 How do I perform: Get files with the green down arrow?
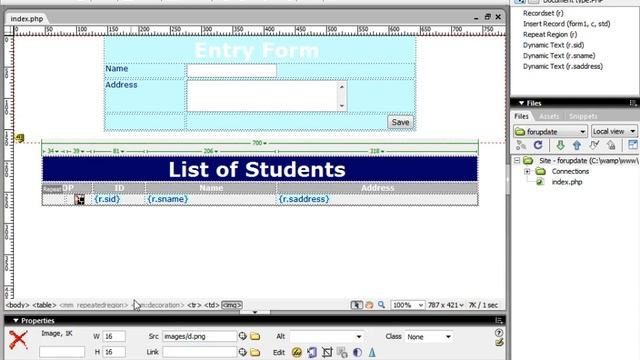click(560, 145)
